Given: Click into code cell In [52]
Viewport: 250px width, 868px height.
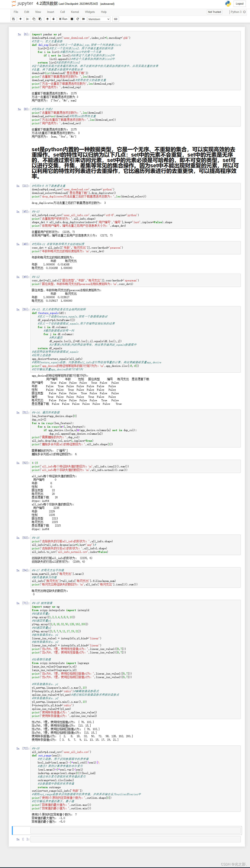Looking at the screenshot, I should coord(135,466).
